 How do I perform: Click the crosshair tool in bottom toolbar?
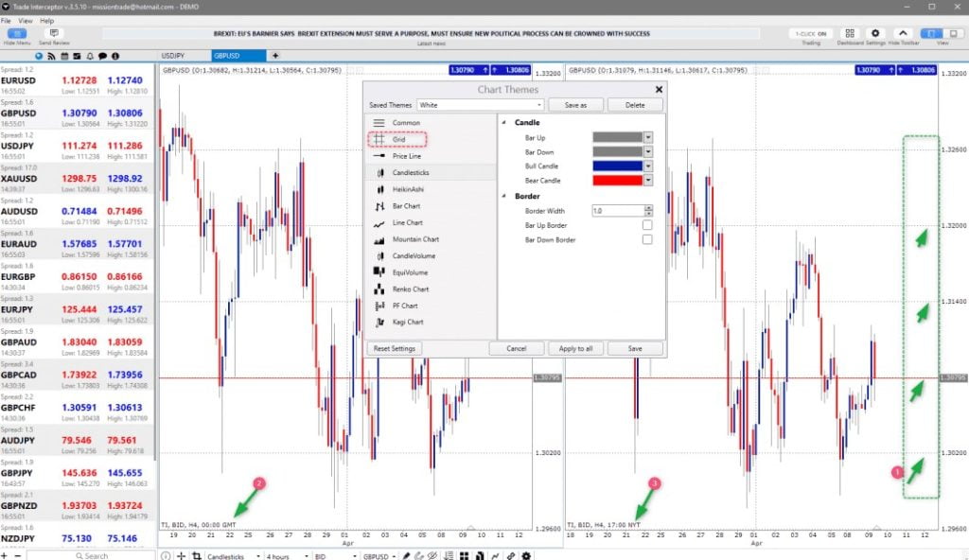182,555
